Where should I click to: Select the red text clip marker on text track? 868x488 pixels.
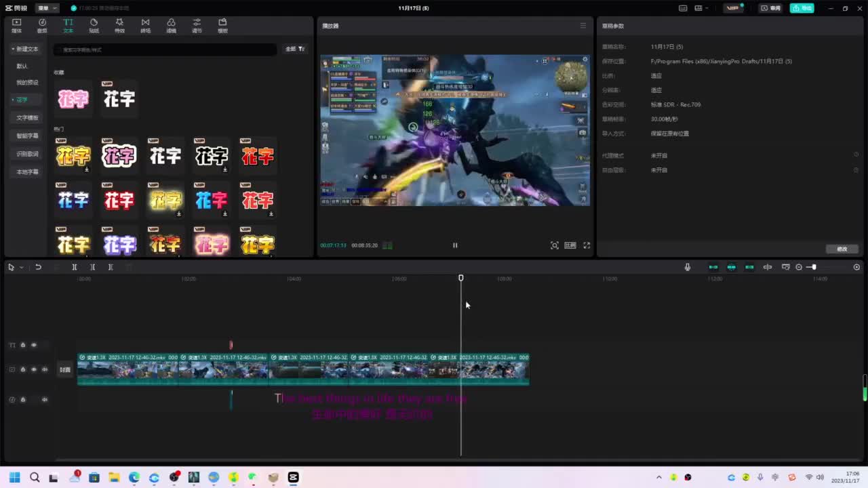[231, 345]
